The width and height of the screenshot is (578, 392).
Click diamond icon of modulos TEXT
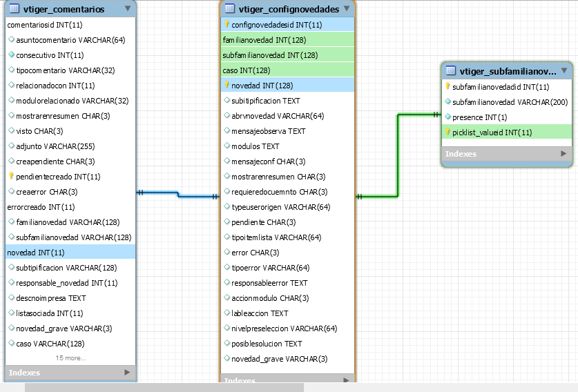[x=227, y=146]
